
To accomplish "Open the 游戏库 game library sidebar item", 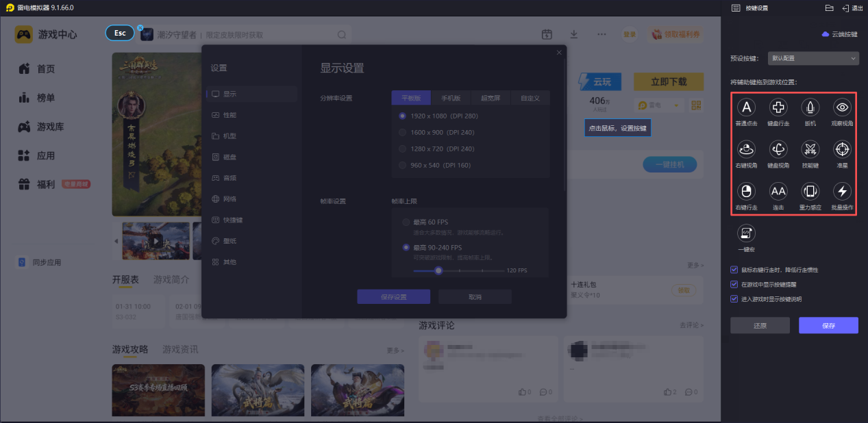I will (x=41, y=127).
